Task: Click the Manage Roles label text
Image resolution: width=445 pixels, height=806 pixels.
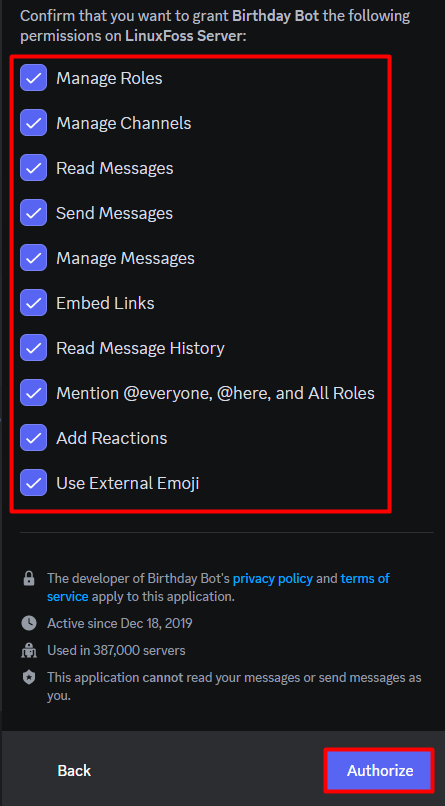Action: tap(109, 78)
